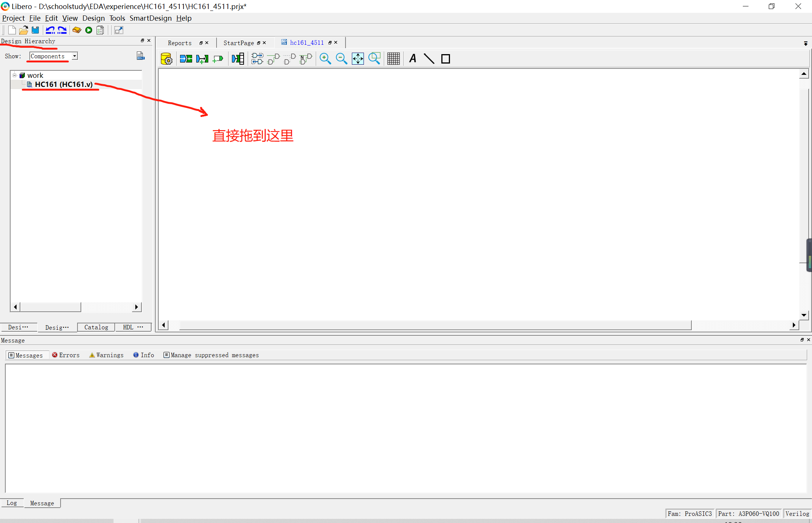Click the green run arrow toolbar icon
Screen dimensions: 812x523
89,30
